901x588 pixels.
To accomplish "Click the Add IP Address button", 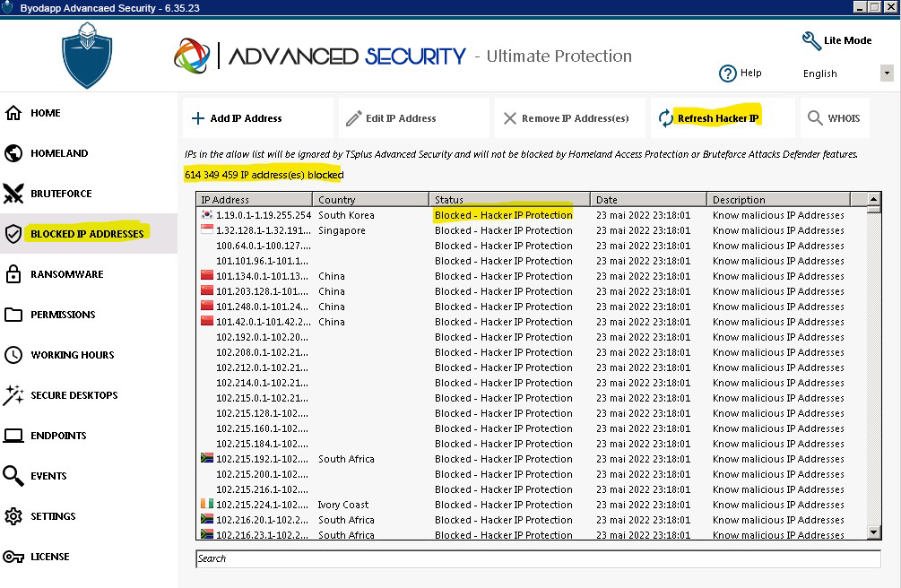I will [258, 117].
